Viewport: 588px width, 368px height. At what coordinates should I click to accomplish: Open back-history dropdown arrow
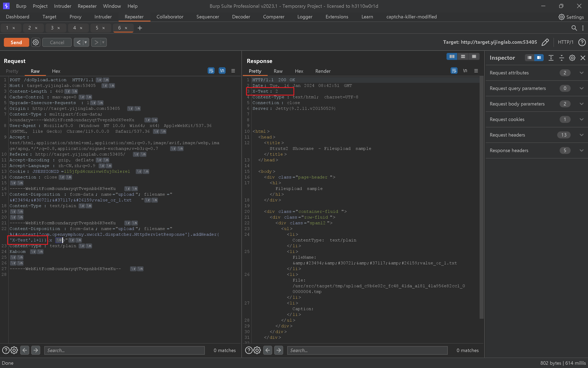coord(86,42)
